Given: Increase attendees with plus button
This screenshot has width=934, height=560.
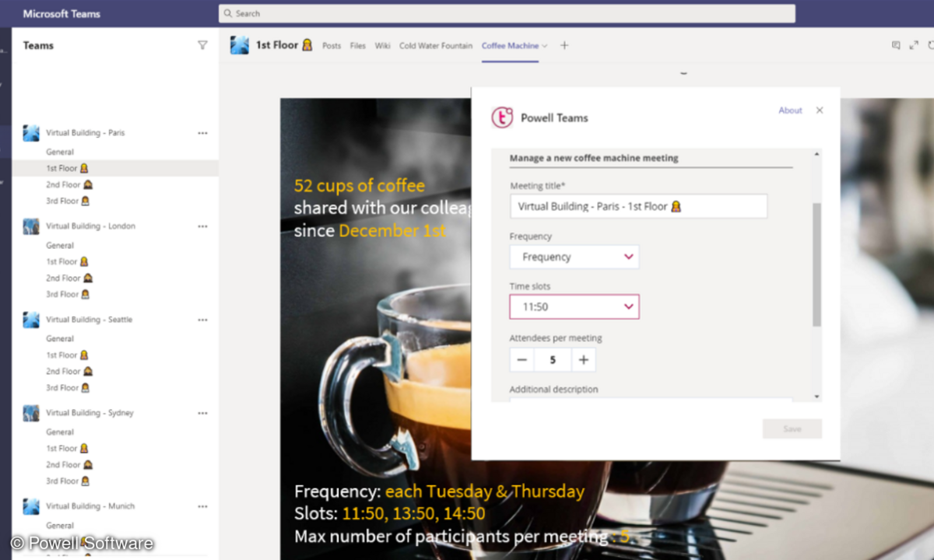Looking at the screenshot, I should [584, 360].
